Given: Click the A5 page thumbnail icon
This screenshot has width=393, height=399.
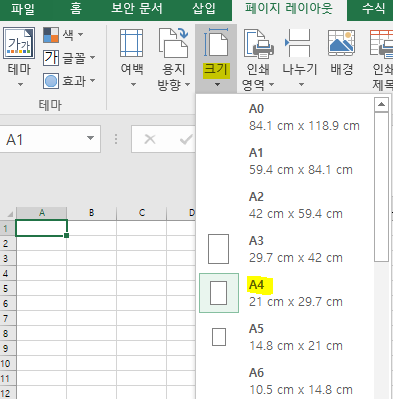Looking at the screenshot, I should pyautogui.click(x=219, y=337).
